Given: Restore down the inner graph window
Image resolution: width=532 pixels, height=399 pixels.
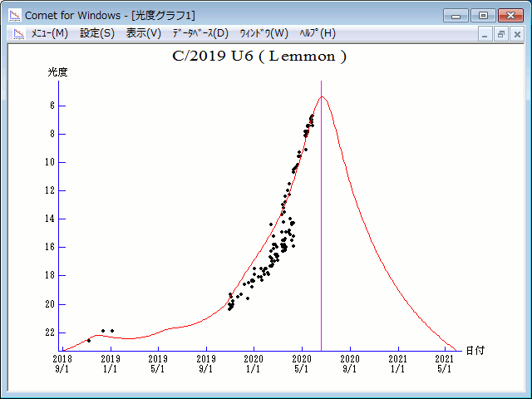Looking at the screenshot, I should (x=501, y=34).
